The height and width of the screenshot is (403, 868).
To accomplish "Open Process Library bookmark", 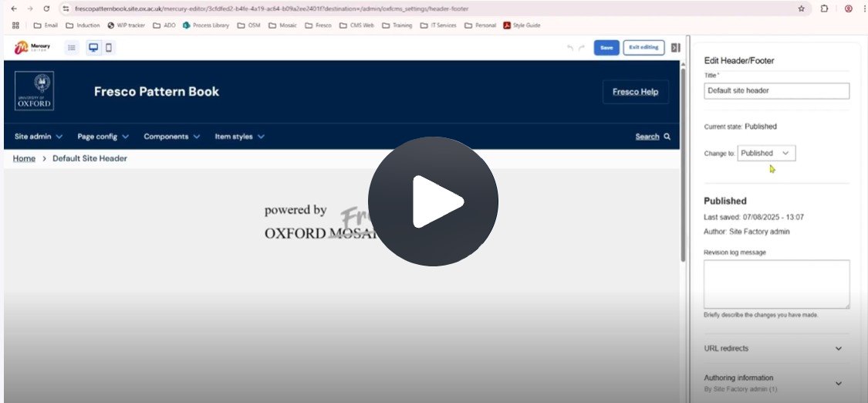I will pos(206,25).
